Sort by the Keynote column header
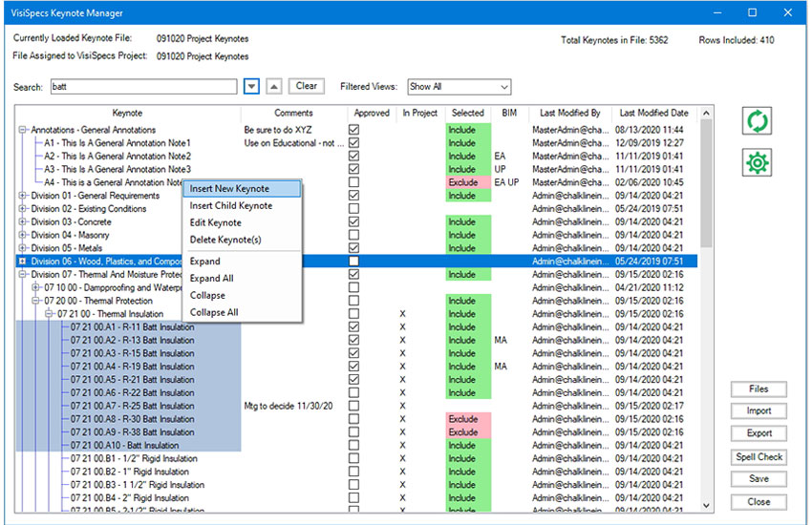812x525 pixels. point(127,113)
